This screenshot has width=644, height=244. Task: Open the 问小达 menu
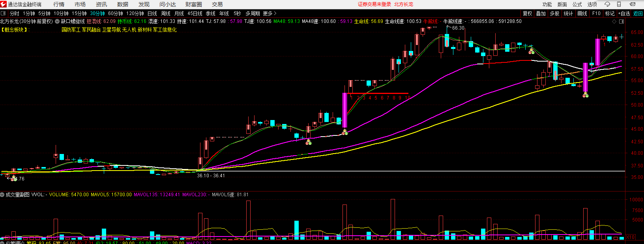[x=168, y=4]
